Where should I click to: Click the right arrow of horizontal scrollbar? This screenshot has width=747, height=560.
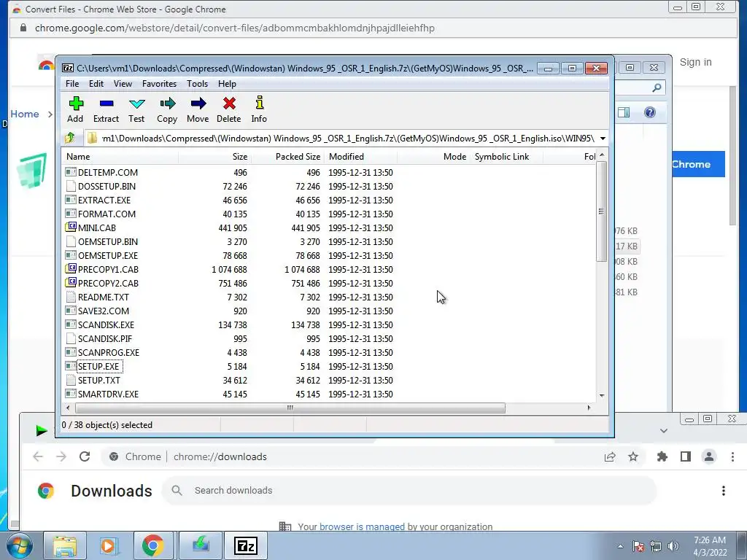click(x=589, y=408)
